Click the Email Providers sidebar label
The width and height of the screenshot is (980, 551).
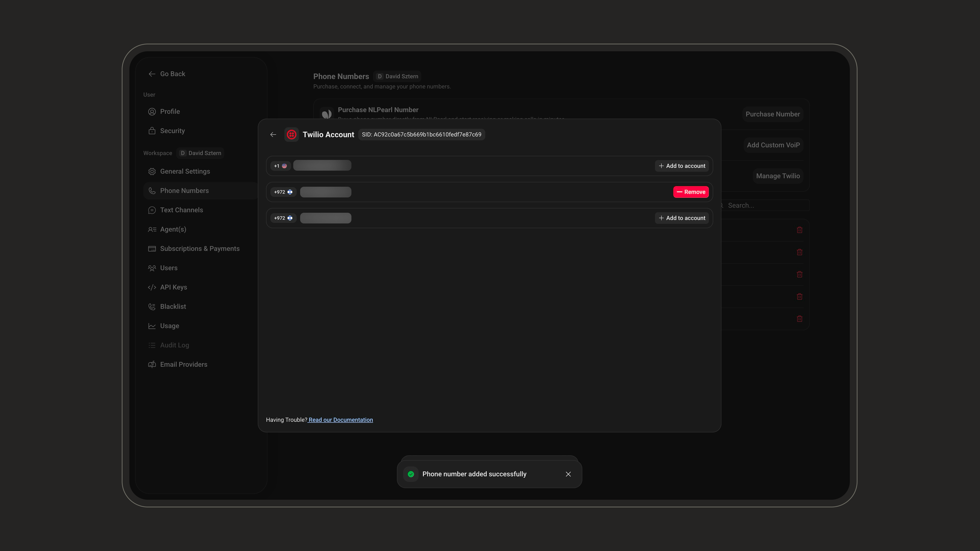coord(184,364)
